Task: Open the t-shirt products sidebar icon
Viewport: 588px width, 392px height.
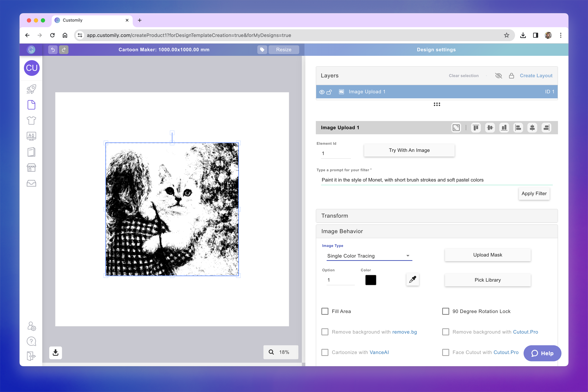Action: click(31, 120)
